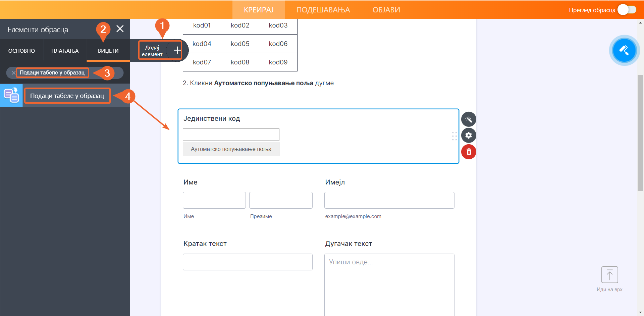Open the gear properties for Јединствени код
The width and height of the screenshot is (644, 316).
pos(469,136)
